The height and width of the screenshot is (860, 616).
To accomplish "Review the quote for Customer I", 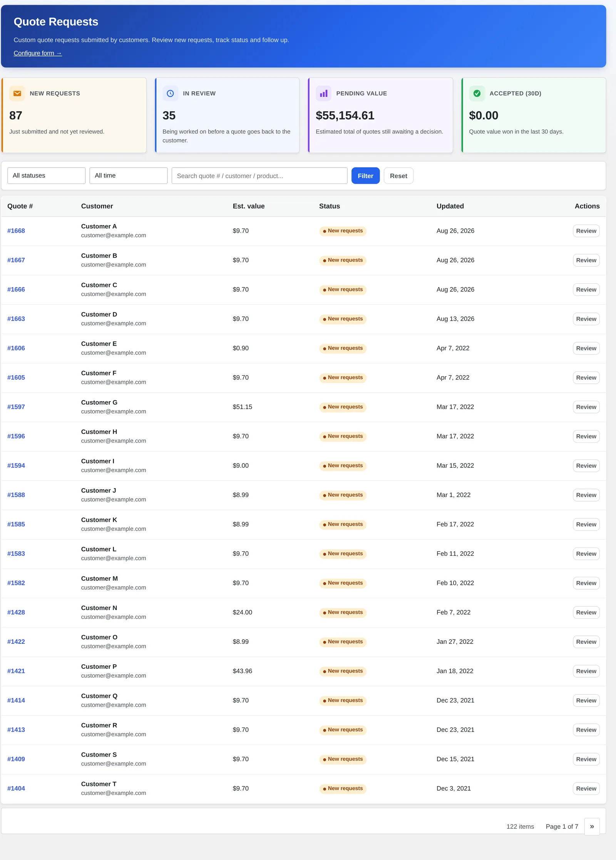I will 586,465.
